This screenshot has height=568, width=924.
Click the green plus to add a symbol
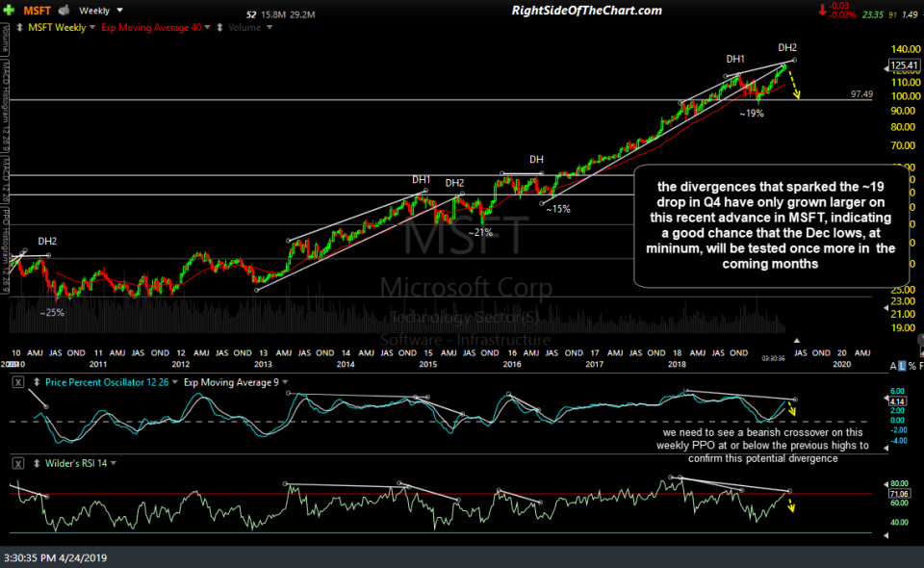[9, 10]
